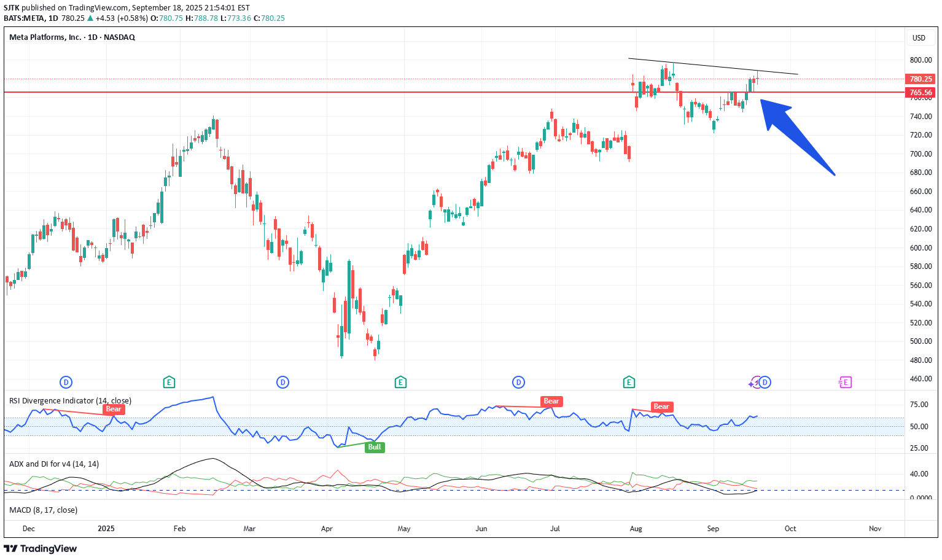Click the dividend D marker in mid-March
The width and height of the screenshot is (942, 560).
point(282,383)
